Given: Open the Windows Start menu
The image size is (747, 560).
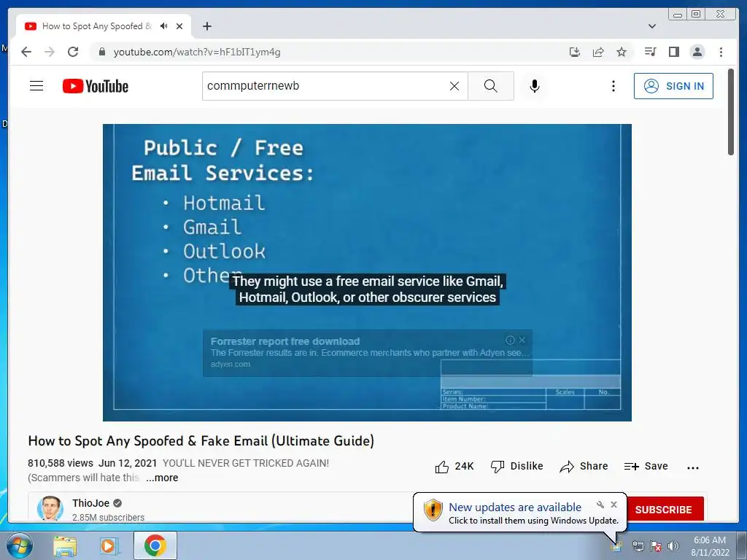Looking at the screenshot, I should click(19, 545).
